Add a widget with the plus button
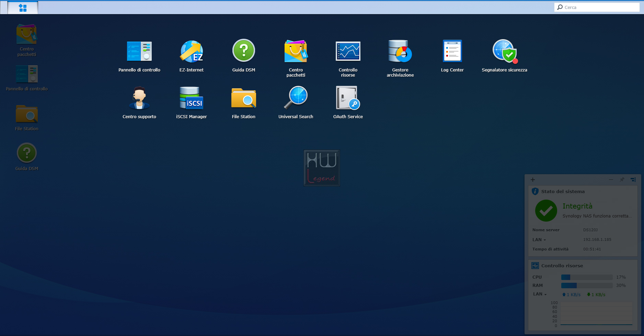This screenshot has width=644, height=336. [533, 180]
